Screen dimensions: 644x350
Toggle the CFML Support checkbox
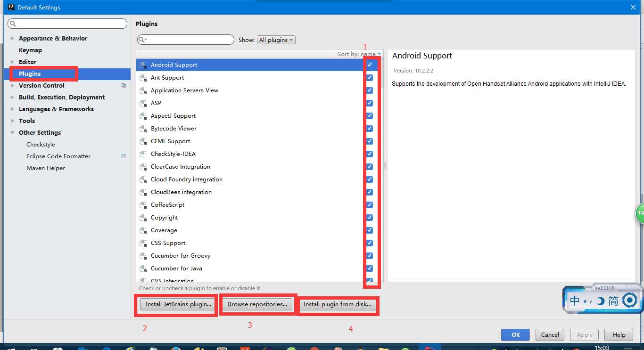(x=370, y=141)
